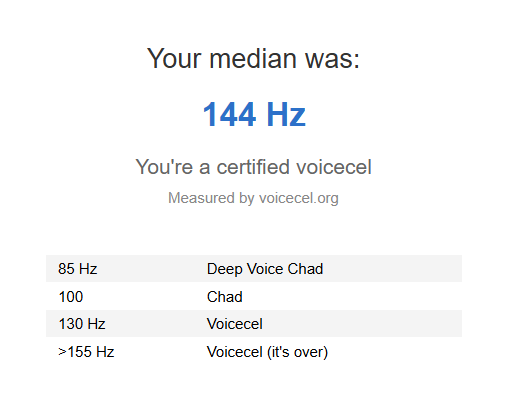Select the 85 Hz table cell
Image resolution: width=531 pixels, height=416 pixels.
78,269
